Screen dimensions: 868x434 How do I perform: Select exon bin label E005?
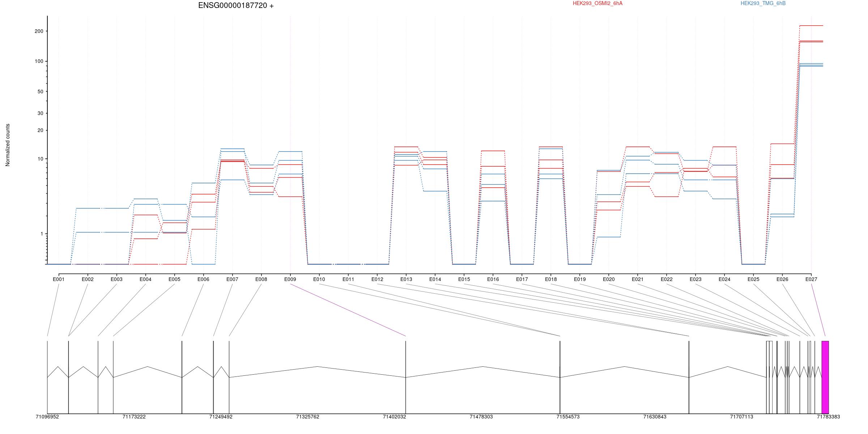click(x=174, y=279)
